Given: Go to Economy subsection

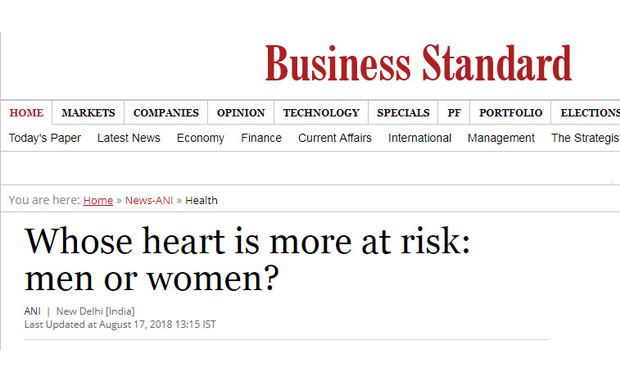Looking at the screenshot, I should [200, 138].
